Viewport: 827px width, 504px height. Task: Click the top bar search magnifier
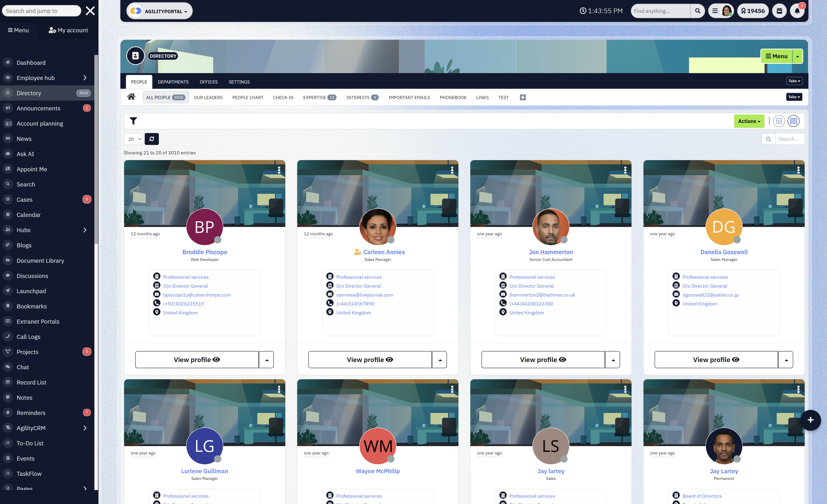click(x=698, y=11)
